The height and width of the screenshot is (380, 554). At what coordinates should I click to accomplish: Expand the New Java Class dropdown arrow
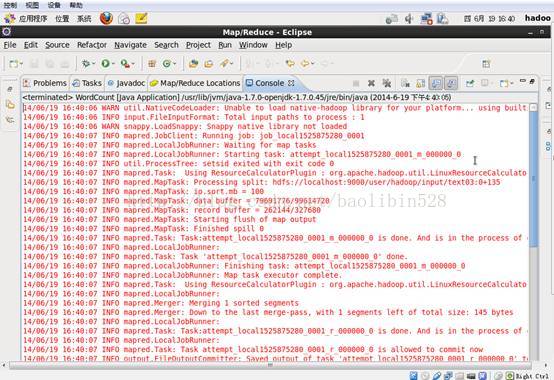pyautogui.click(x=174, y=64)
